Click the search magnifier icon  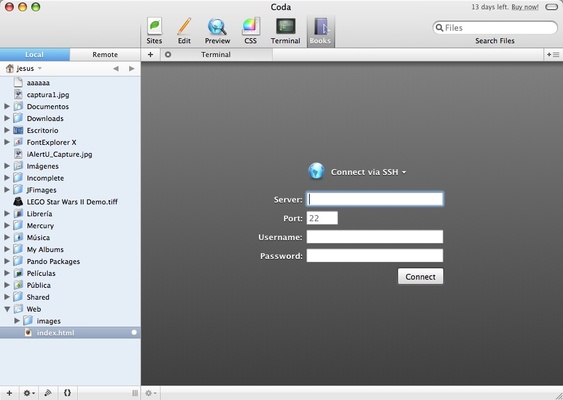(439, 28)
